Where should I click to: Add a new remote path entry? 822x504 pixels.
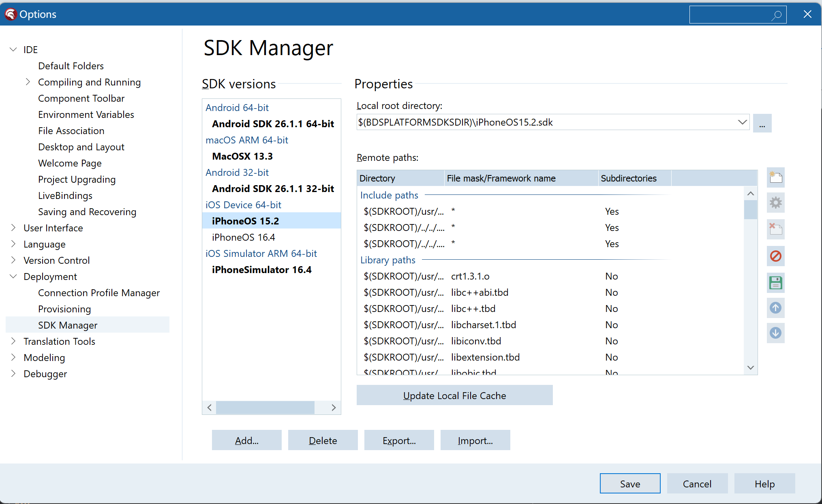(775, 177)
